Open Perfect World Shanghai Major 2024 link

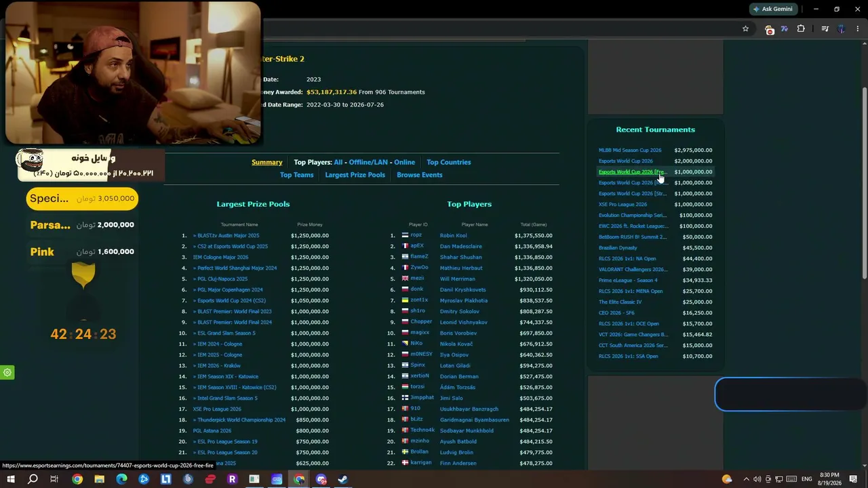237,268
